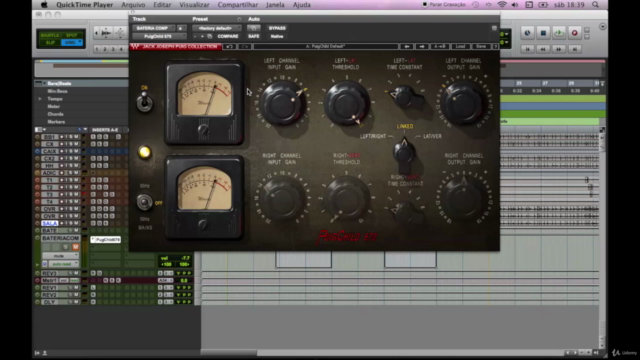Click the Go to End transport button
The height and width of the screenshot is (360, 640).
[x=574, y=49]
